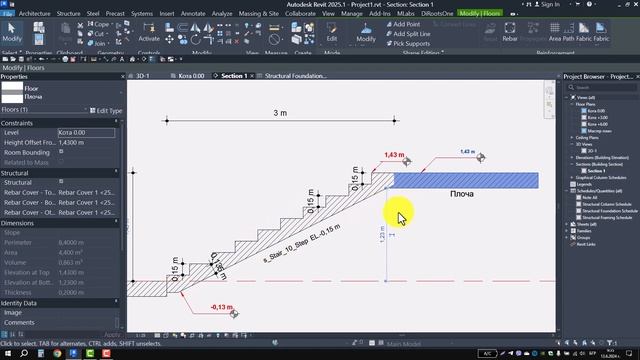The height and width of the screenshot is (360, 640).
Task: Click the Edit Boundary icon
Action: (x=331, y=28)
